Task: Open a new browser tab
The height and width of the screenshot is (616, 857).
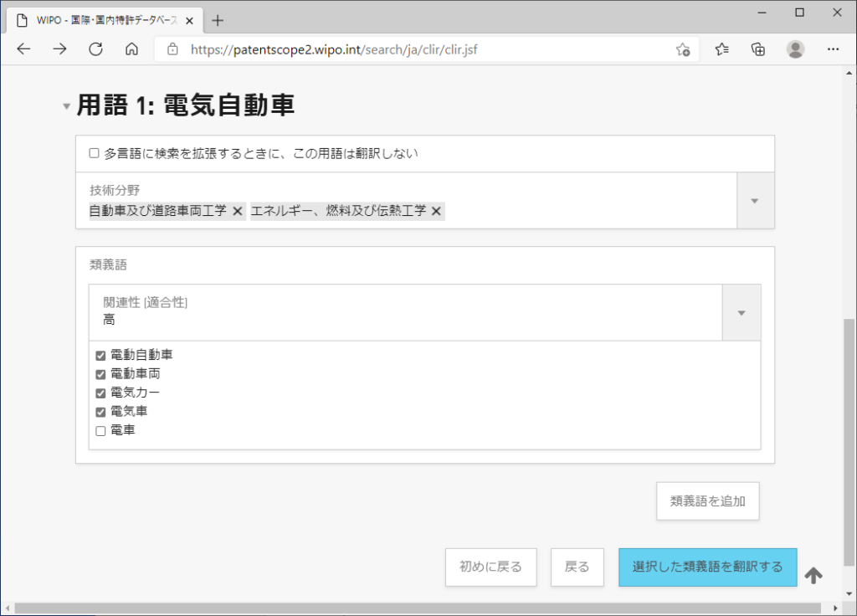Action: (x=218, y=20)
